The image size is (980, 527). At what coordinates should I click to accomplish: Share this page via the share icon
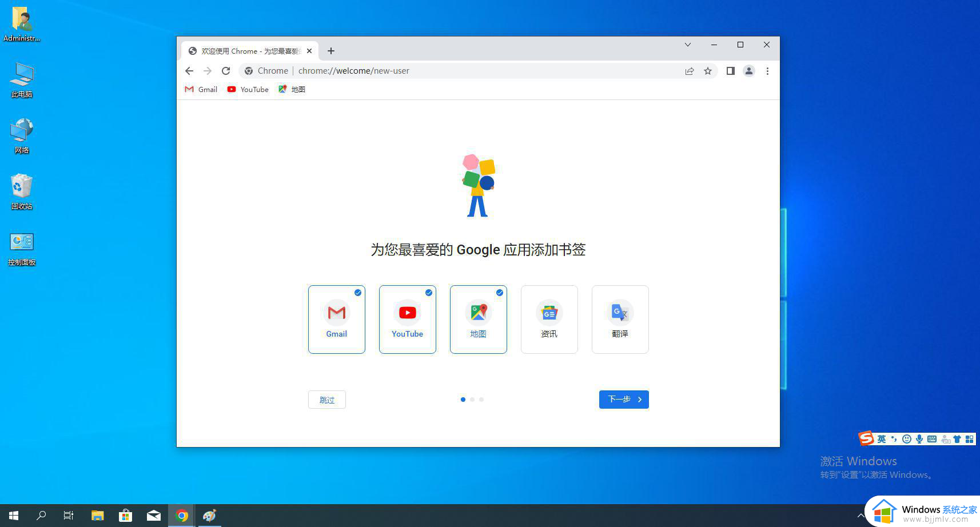point(690,71)
